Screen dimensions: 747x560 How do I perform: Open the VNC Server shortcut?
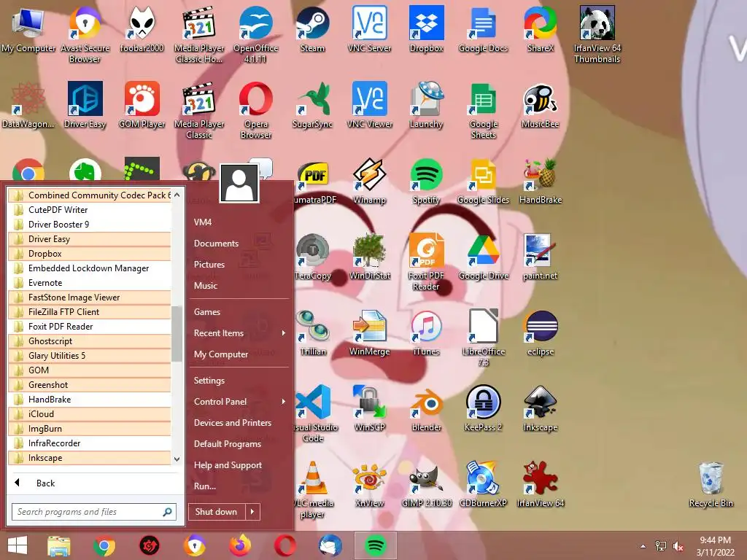370,28
